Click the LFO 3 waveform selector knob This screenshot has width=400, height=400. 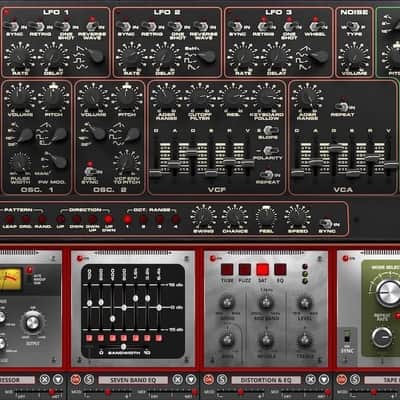tap(318, 55)
